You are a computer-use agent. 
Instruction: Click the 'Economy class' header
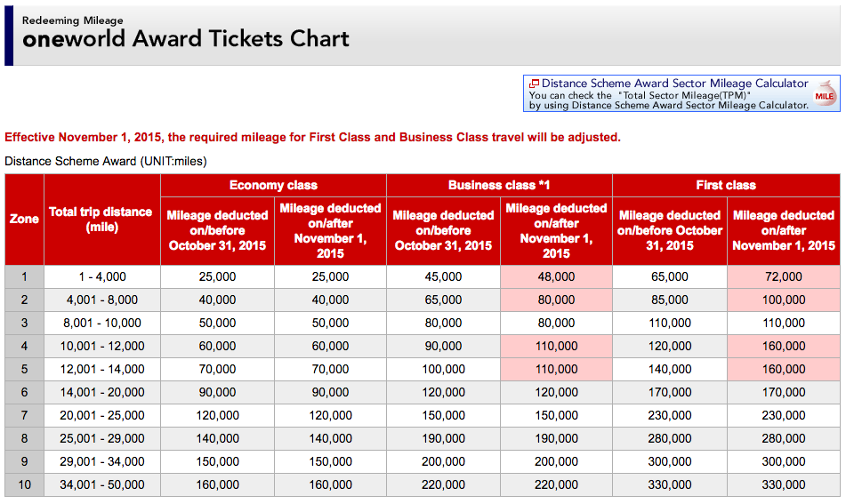click(x=273, y=186)
